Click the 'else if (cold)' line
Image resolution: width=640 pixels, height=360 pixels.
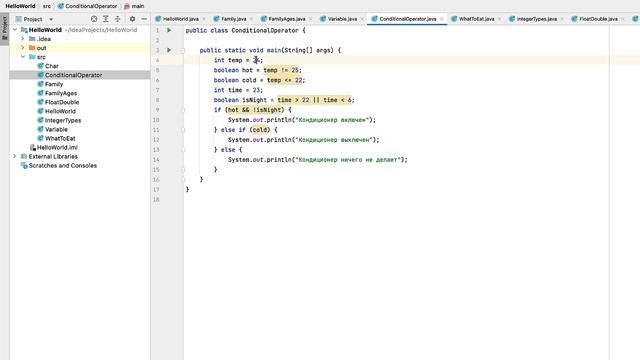245,130
